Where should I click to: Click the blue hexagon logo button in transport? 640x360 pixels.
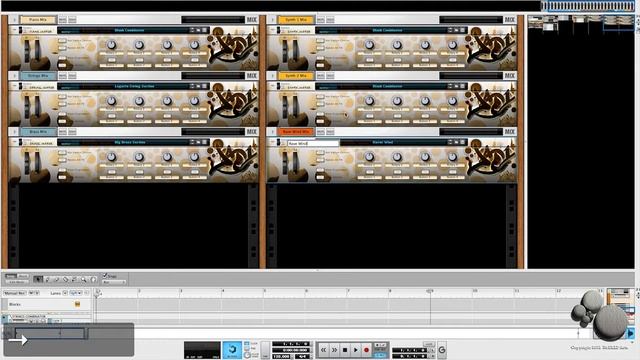click(232, 350)
